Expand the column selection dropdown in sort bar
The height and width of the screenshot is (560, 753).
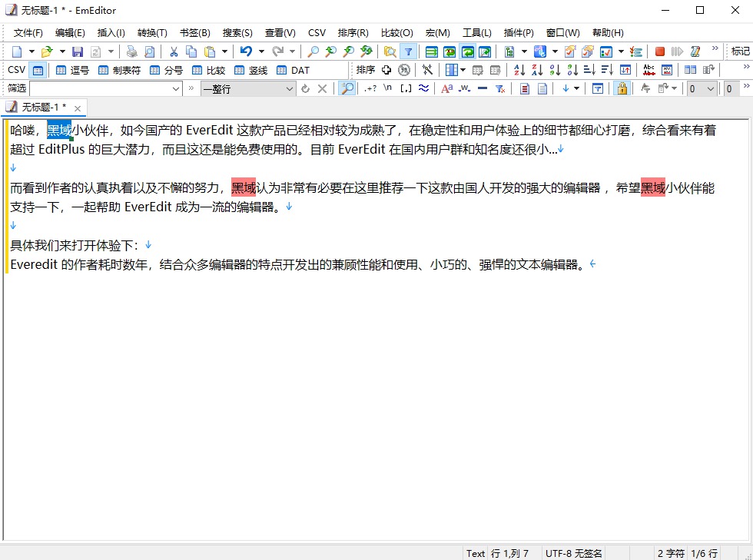[463, 70]
